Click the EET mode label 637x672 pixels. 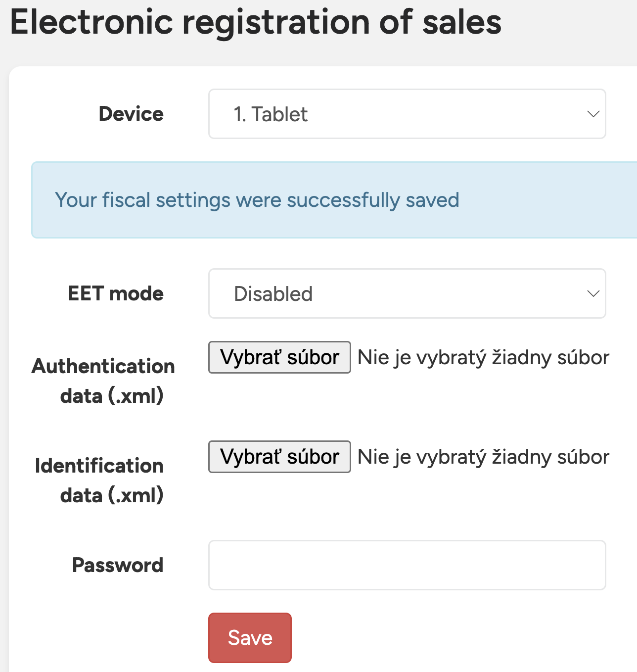116,293
